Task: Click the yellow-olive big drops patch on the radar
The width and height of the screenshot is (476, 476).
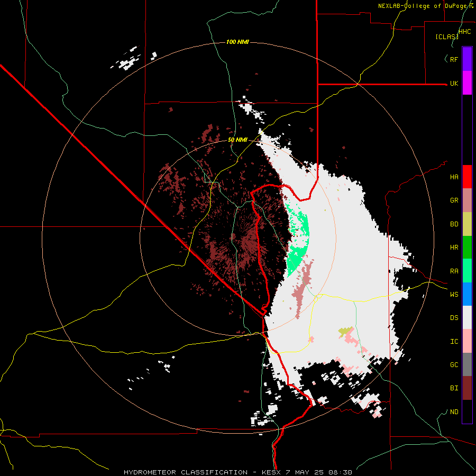Action: pyautogui.click(x=346, y=332)
